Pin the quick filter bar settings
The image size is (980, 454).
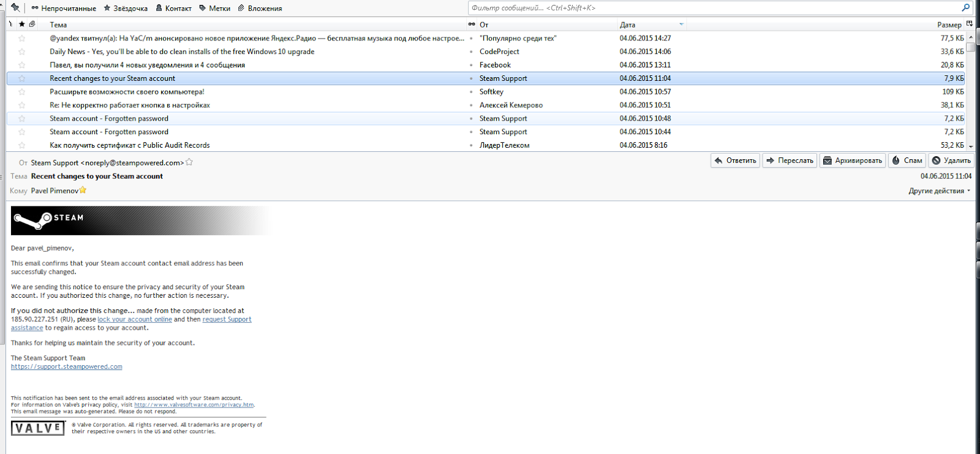15,8
